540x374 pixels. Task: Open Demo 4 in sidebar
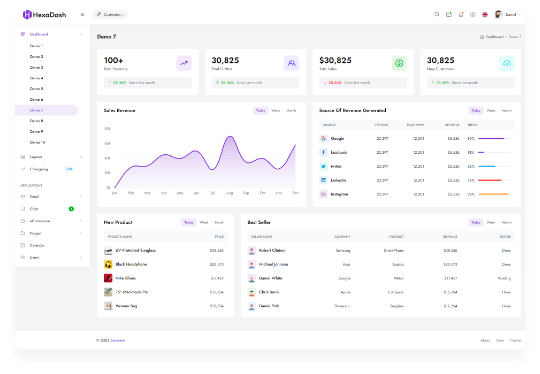pyautogui.click(x=37, y=78)
